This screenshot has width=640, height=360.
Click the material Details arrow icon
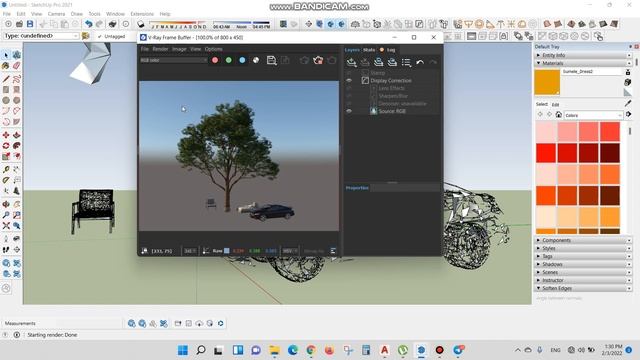pos(628,115)
